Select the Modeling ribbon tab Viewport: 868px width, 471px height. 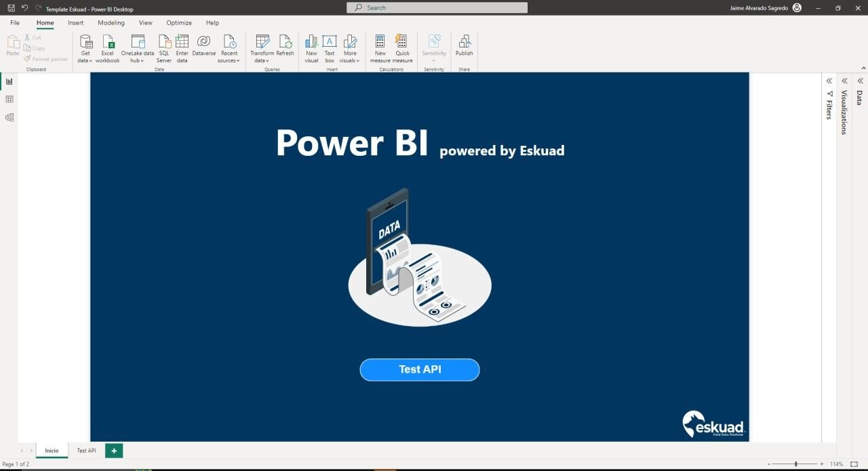(111, 23)
